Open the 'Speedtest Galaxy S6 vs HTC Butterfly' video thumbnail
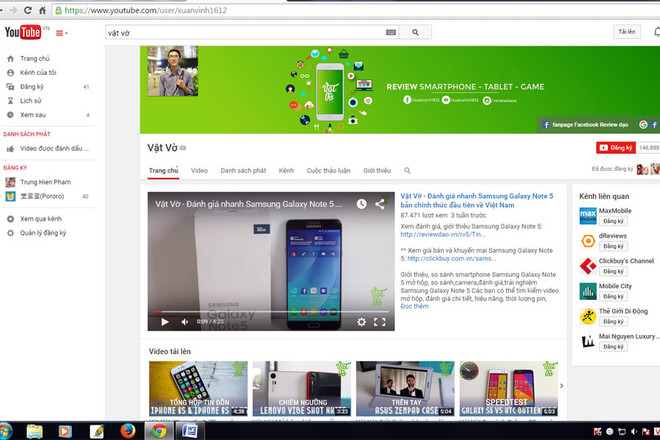Image resolution: width=660 pixels, height=440 pixels. point(508,388)
